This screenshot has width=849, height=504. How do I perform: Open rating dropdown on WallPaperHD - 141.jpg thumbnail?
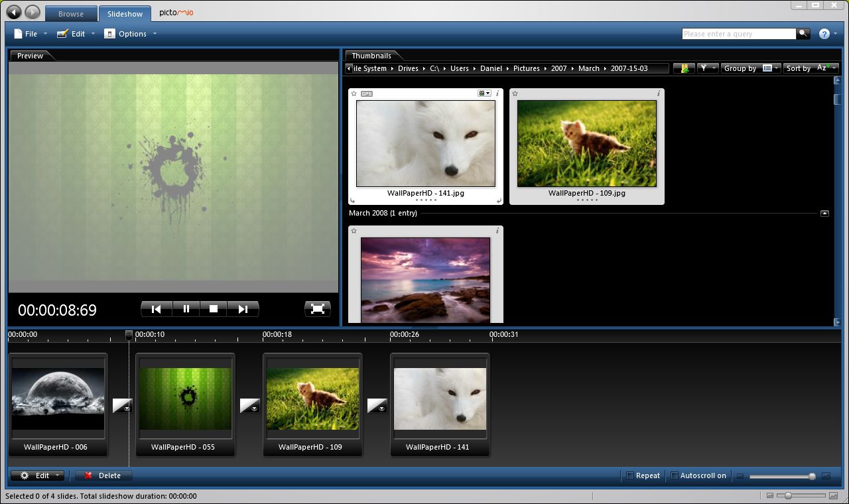pos(484,94)
